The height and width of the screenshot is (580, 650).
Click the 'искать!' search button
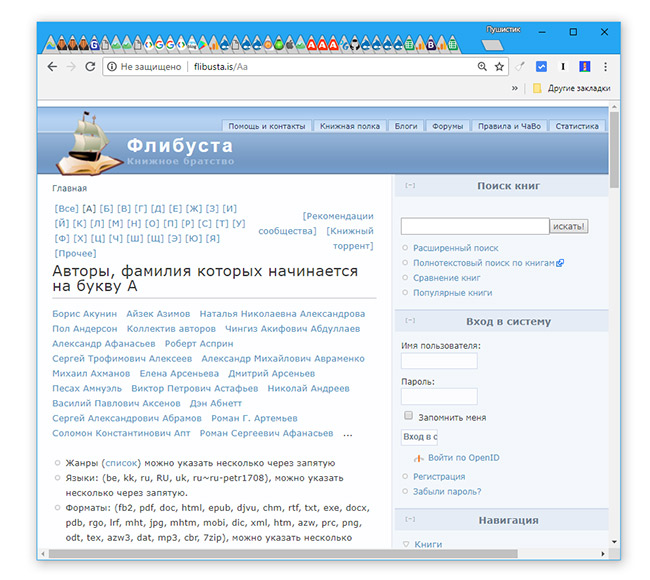(x=569, y=226)
